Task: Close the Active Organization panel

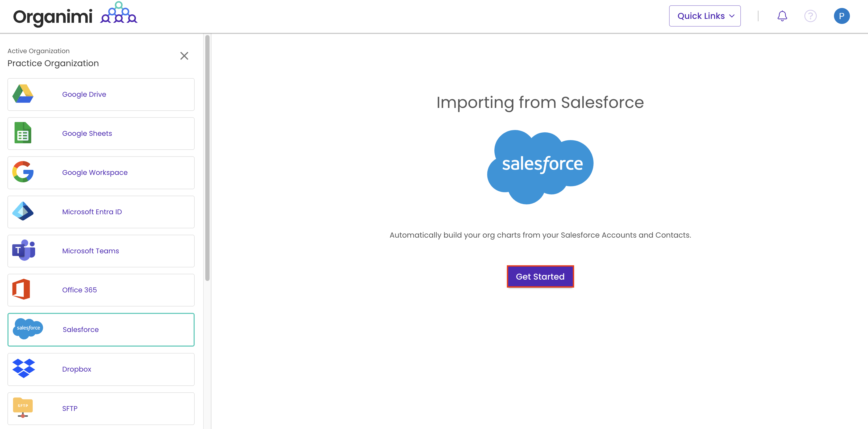Action: click(184, 56)
